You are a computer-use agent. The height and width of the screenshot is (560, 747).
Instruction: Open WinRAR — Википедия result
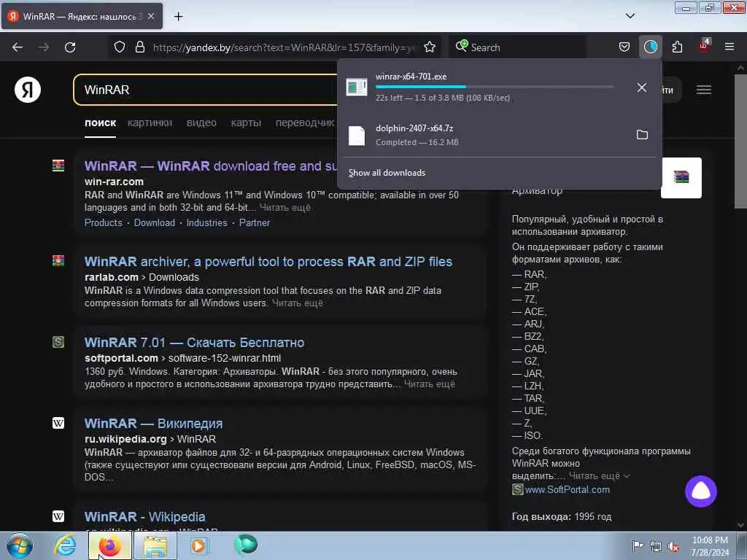pos(153,424)
